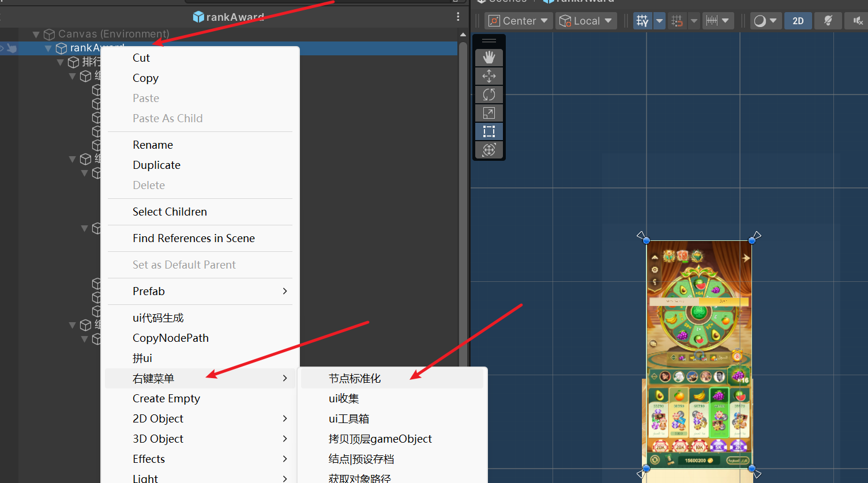Screen dimensions: 868x483
Task: Click the Hierarchy scrollbar up arrow
Action: [x=463, y=35]
